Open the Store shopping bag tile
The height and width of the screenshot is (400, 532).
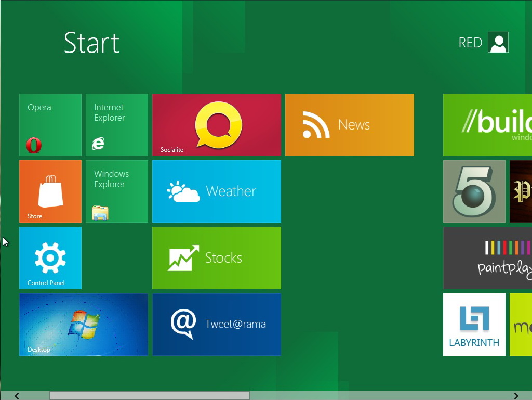(x=50, y=191)
